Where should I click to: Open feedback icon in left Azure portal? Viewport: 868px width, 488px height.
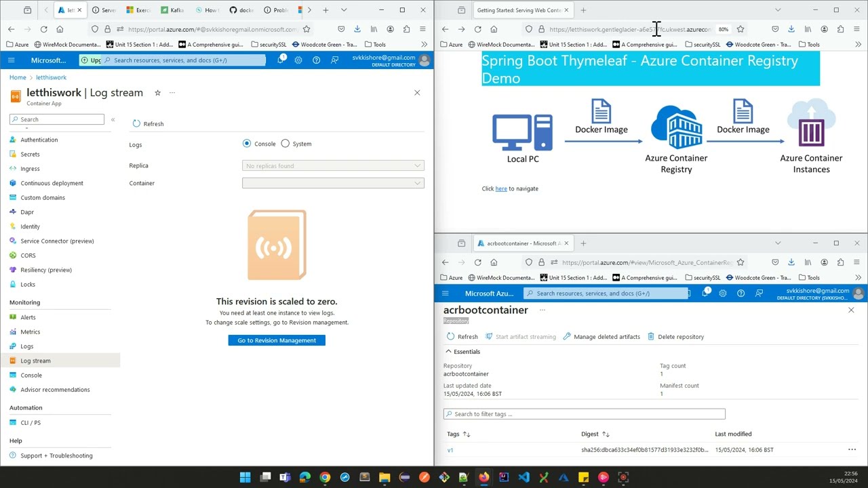click(x=334, y=60)
